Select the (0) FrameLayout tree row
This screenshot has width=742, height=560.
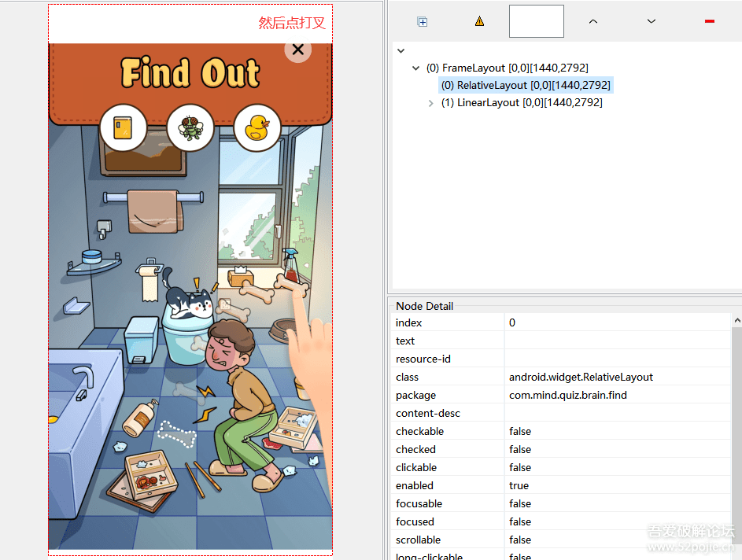click(x=508, y=68)
